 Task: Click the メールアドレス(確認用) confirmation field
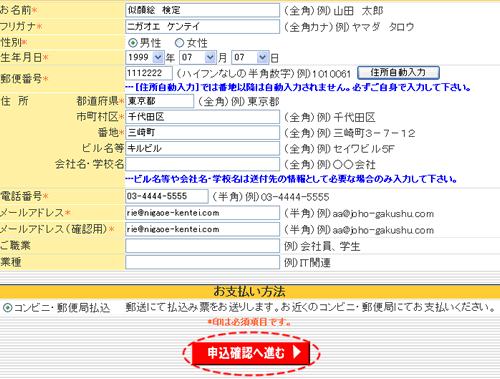[202, 229]
